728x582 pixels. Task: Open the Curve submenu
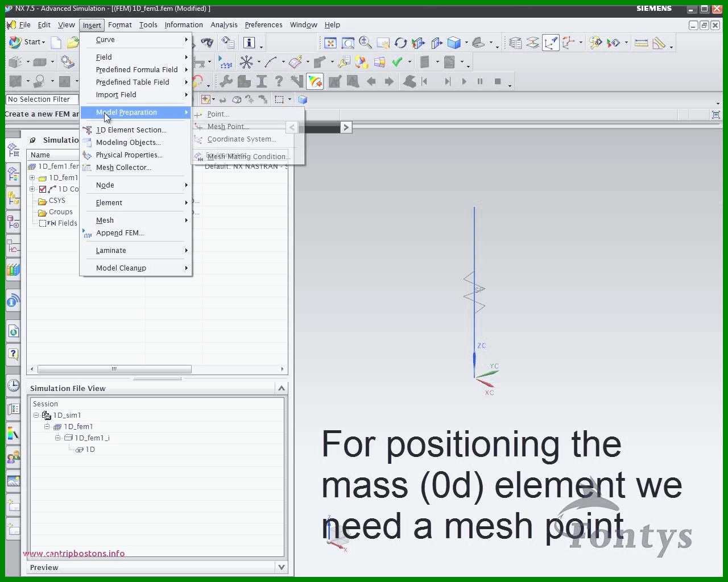(136, 40)
